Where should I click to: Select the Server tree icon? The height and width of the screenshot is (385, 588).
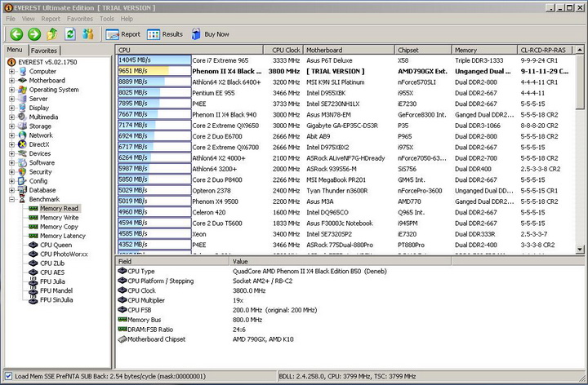point(23,99)
